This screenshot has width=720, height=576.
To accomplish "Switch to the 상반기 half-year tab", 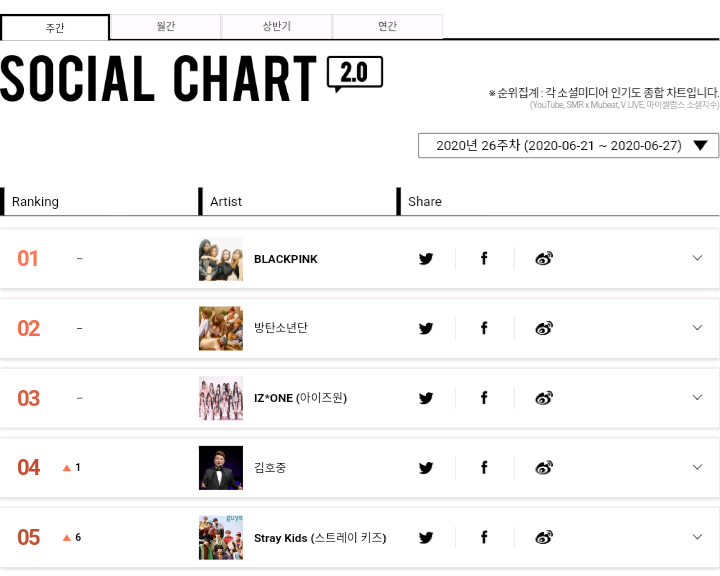I will (x=276, y=27).
